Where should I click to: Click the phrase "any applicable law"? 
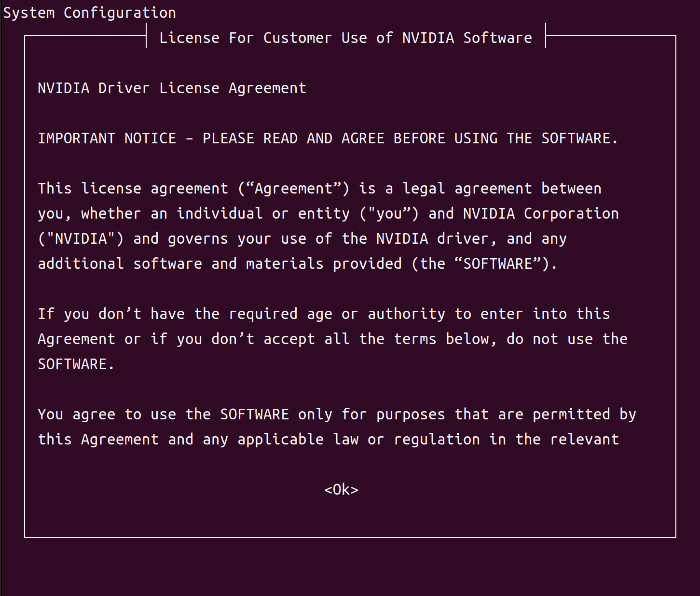coord(280,440)
